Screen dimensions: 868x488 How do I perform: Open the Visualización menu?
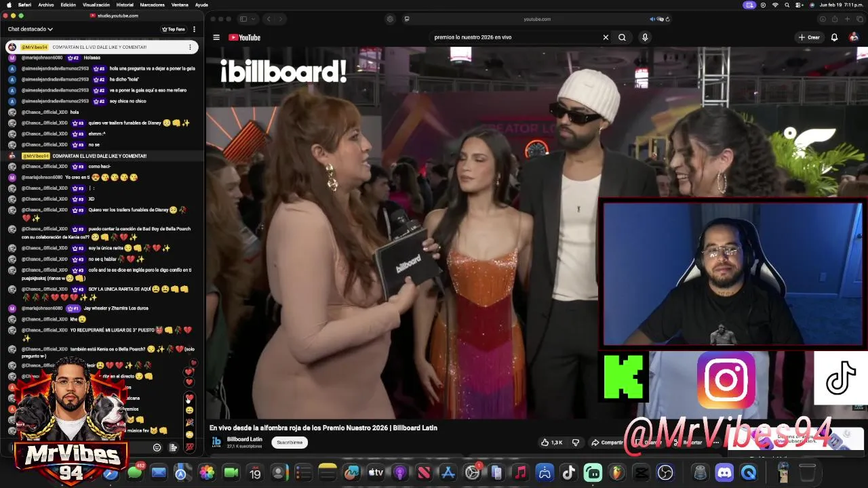point(96,5)
